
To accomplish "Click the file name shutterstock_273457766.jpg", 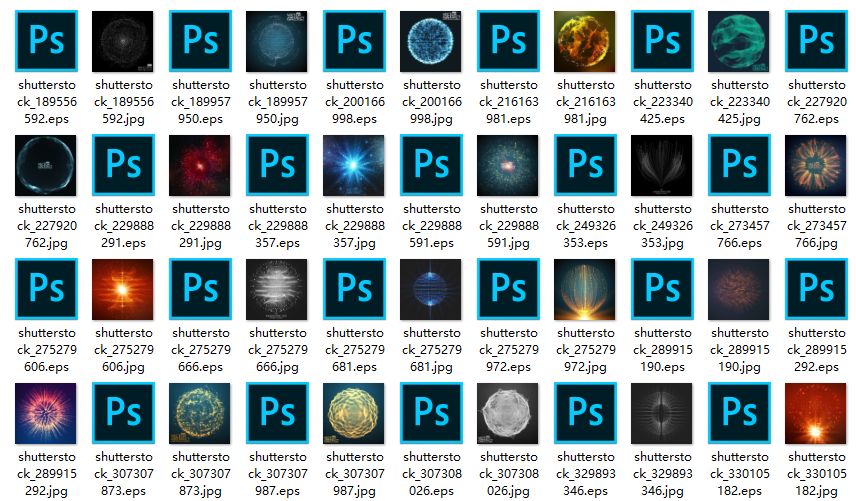I will coord(817,226).
